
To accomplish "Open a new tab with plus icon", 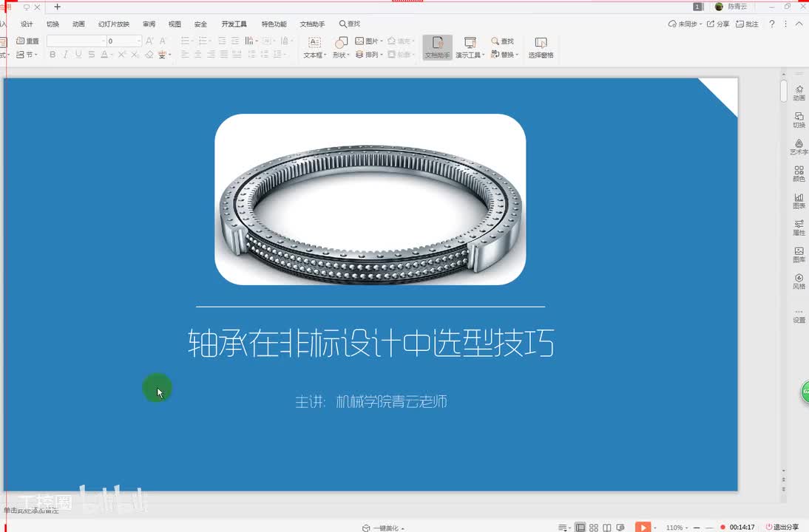I will pos(57,7).
